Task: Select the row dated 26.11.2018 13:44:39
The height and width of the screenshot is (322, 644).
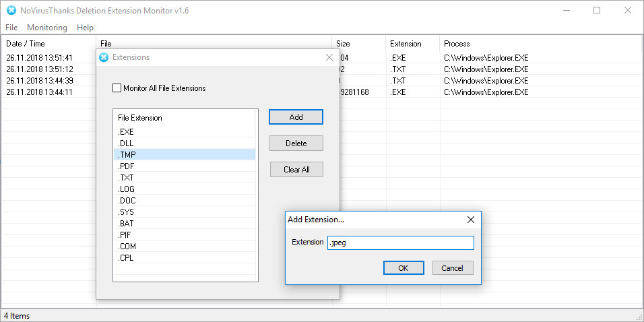Action: [321, 81]
